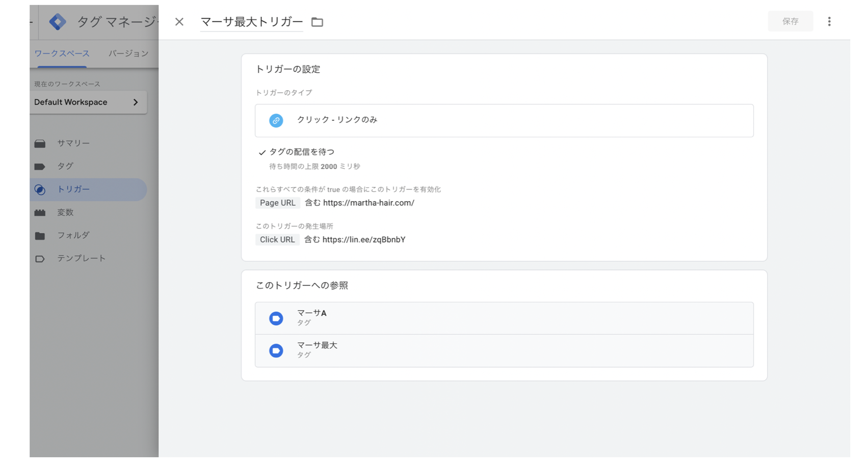
Task: Switch to the バージョン tab
Action: click(x=128, y=53)
